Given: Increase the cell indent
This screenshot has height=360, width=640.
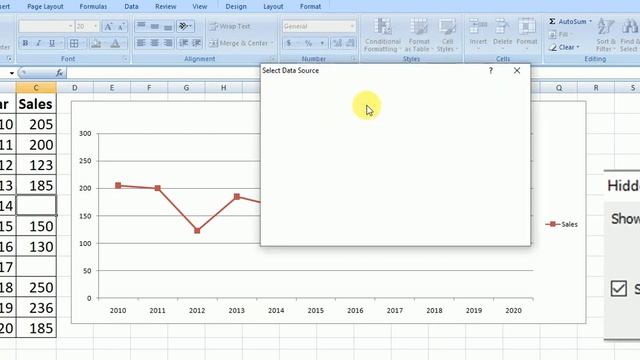Looking at the screenshot, I should (197, 43).
